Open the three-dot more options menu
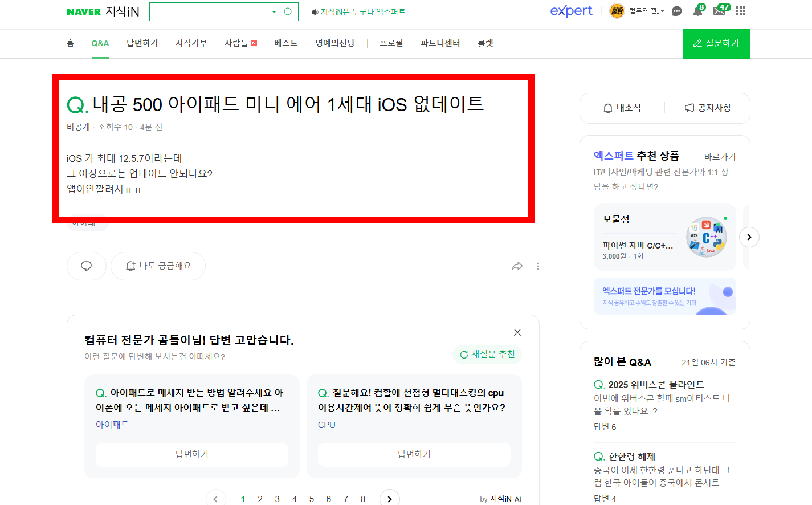Viewport: 812px width, 505px height. [x=538, y=266]
